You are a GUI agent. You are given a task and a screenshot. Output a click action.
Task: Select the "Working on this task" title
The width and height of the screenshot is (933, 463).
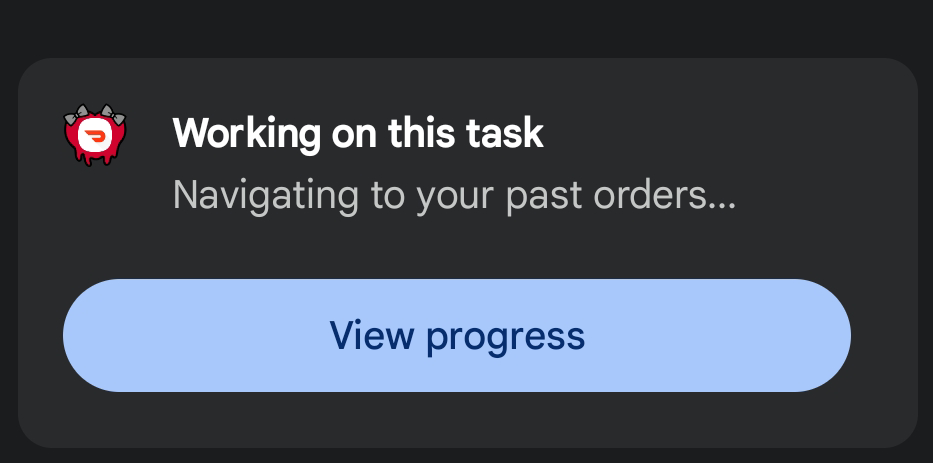pyautogui.click(x=358, y=133)
